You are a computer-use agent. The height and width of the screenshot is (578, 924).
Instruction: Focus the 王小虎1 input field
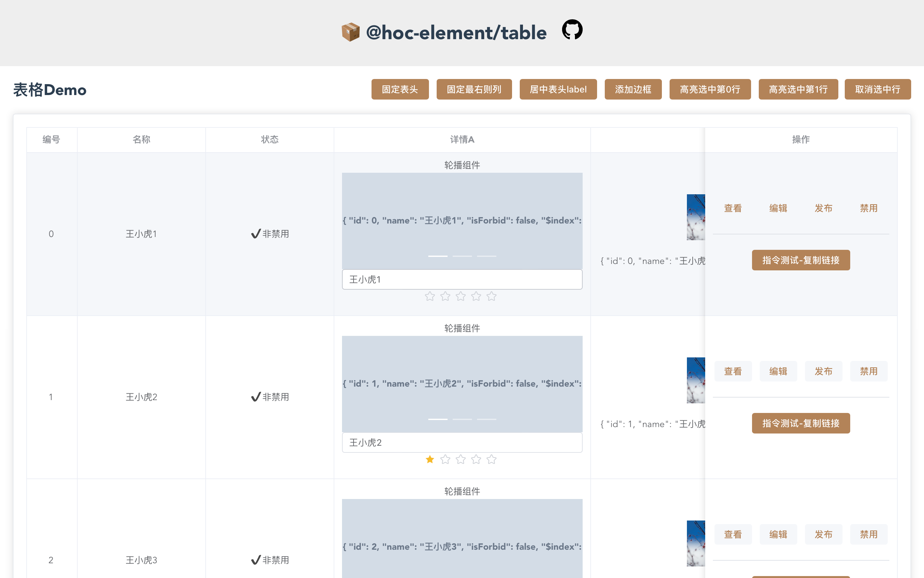462,279
